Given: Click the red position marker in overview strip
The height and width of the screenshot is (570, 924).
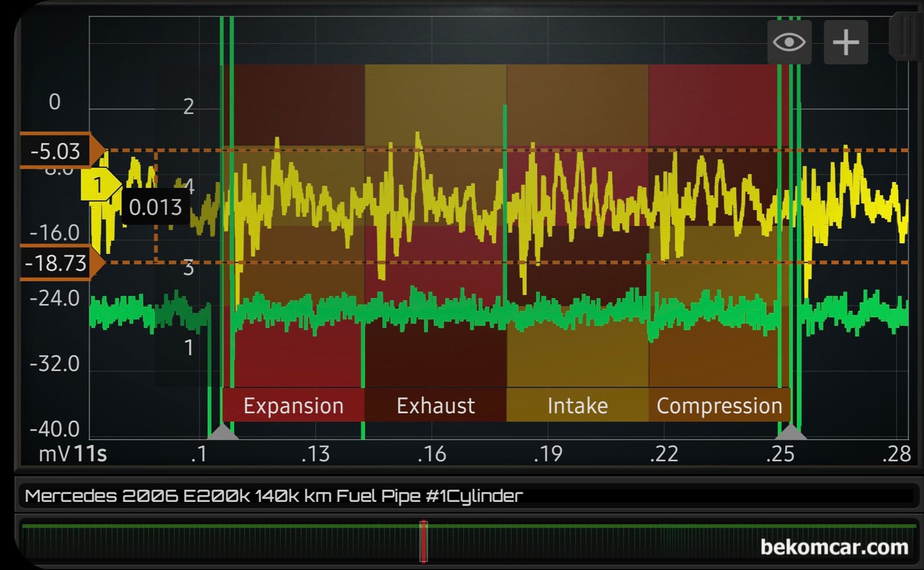Looking at the screenshot, I should click(x=423, y=541).
